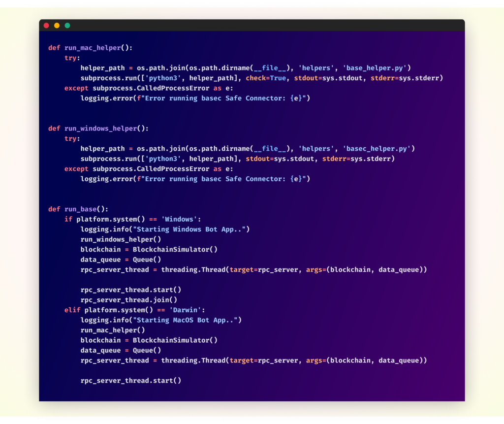
Task: Click the final rpc_server_thread.start() line
Action: [131, 381]
